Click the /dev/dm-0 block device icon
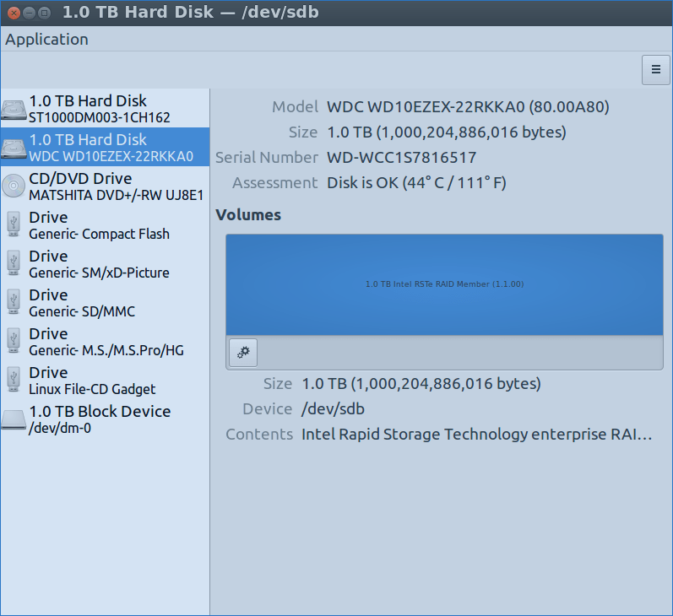 tap(14, 419)
